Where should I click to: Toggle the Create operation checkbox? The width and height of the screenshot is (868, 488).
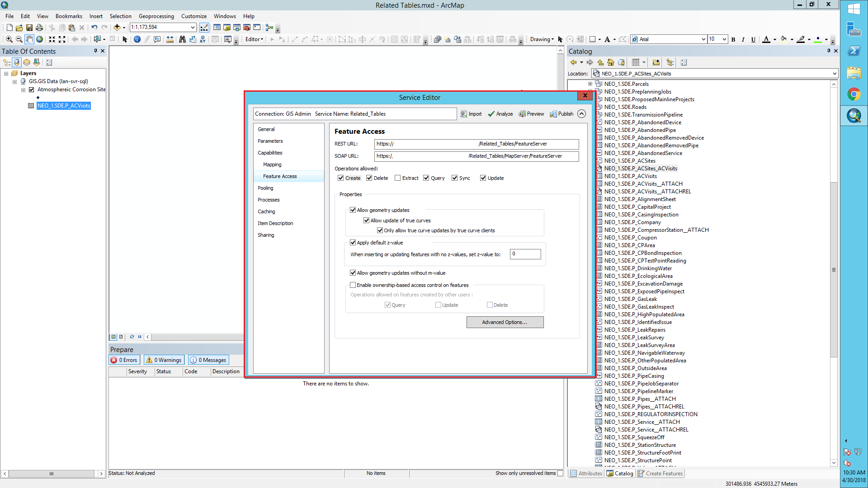(x=341, y=178)
